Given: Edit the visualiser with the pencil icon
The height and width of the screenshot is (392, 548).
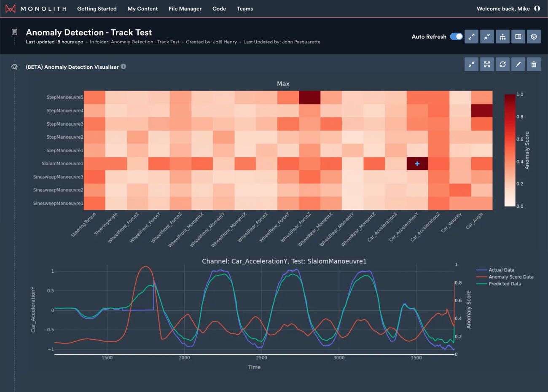Looking at the screenshot, I should (518, 64).
